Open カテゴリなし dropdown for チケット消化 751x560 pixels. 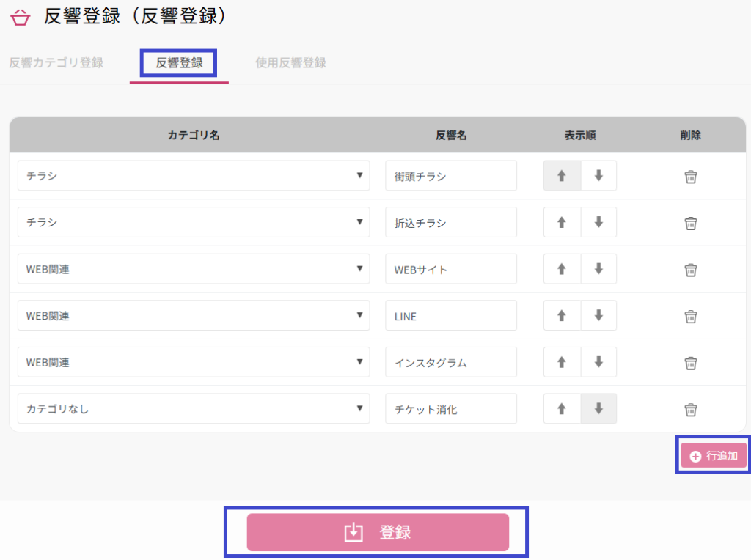(194, 409)
